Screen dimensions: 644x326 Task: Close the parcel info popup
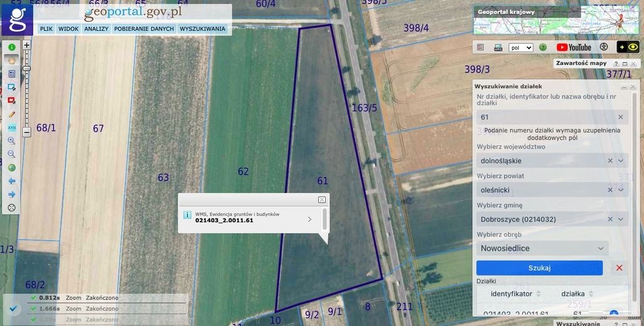tap(322, 200)
